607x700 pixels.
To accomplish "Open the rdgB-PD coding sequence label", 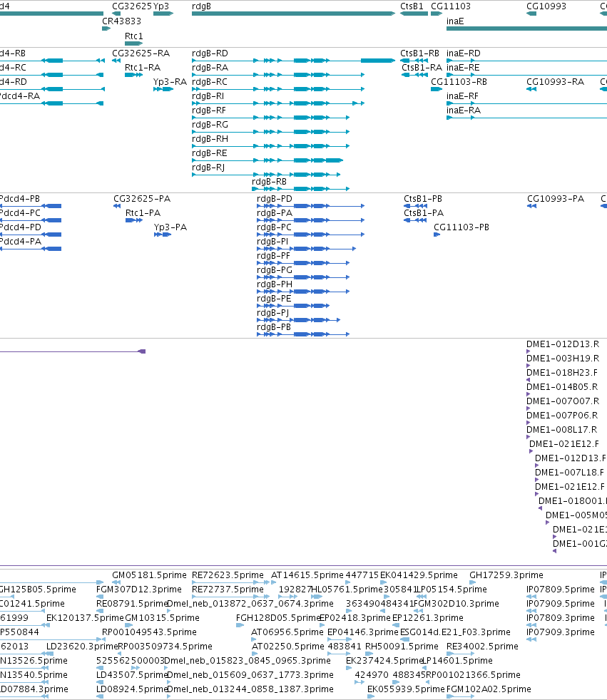I will click(274, 199).
